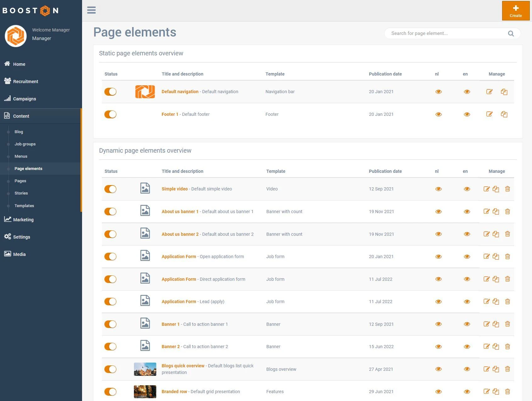Viewport: 532px width, 401px height.
Task: Open Templates under Content submenu
Action: click(24, 206)
